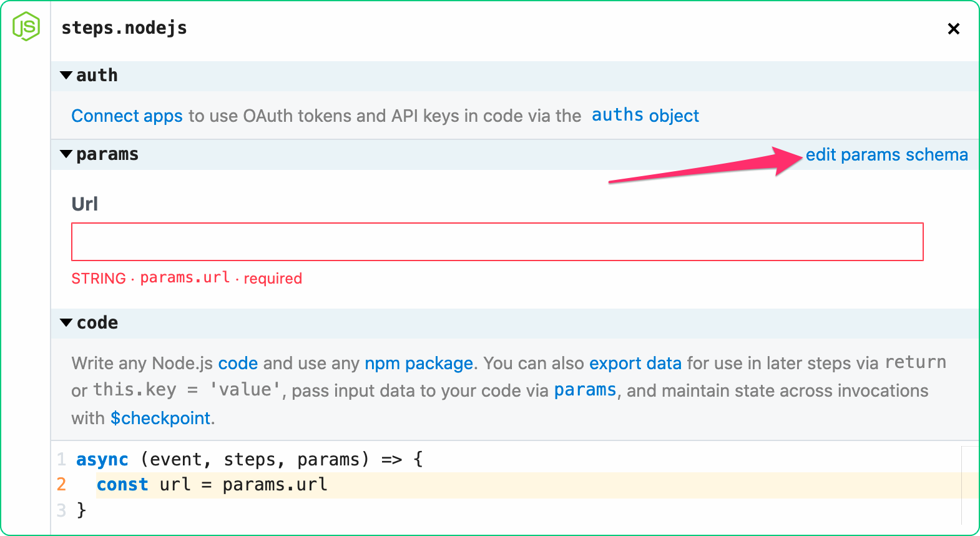
Task: Select line number 2 in editor gutter
Action: [61, 485]
